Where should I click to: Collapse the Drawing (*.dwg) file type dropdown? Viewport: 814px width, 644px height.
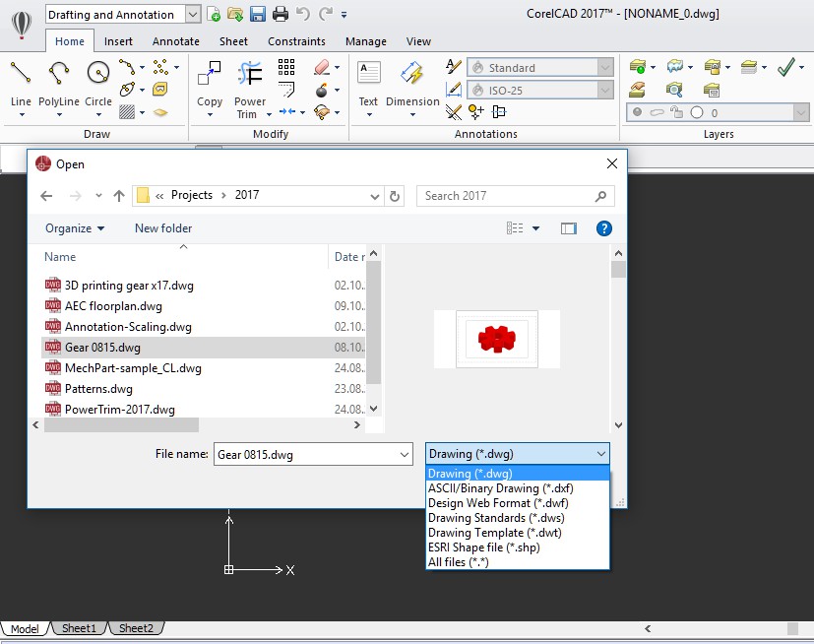[601, 454]
